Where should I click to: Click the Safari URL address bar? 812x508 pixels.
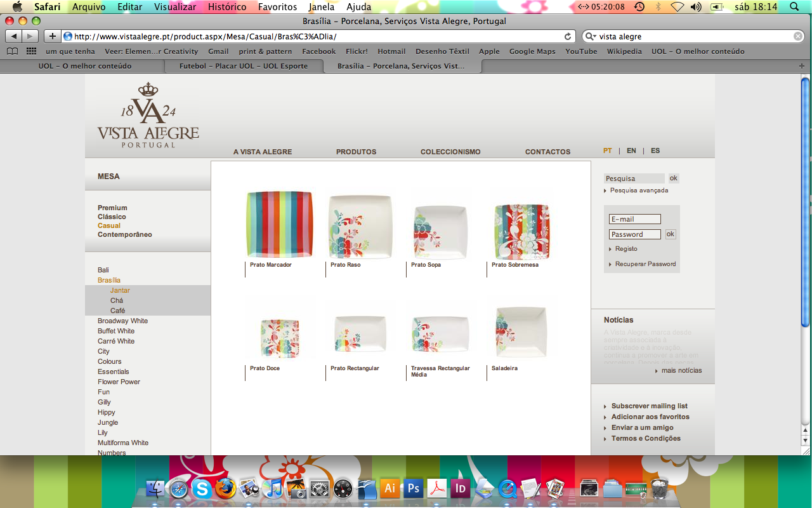tap(318, 36)
